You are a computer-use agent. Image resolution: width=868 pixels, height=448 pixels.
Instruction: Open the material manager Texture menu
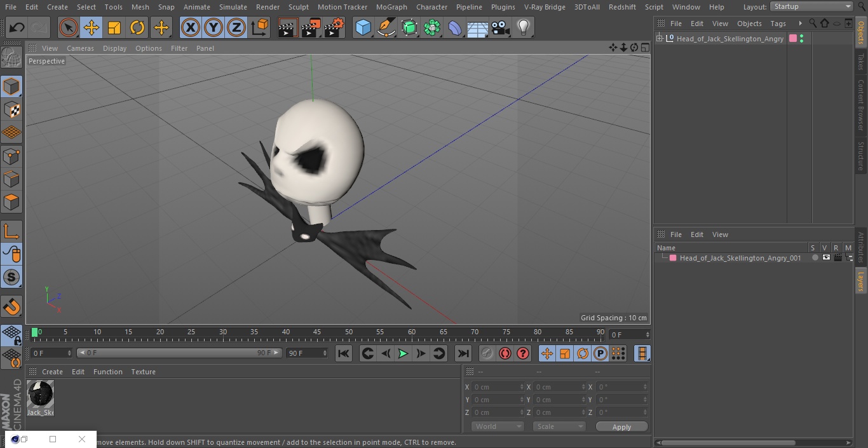point(143,372)
